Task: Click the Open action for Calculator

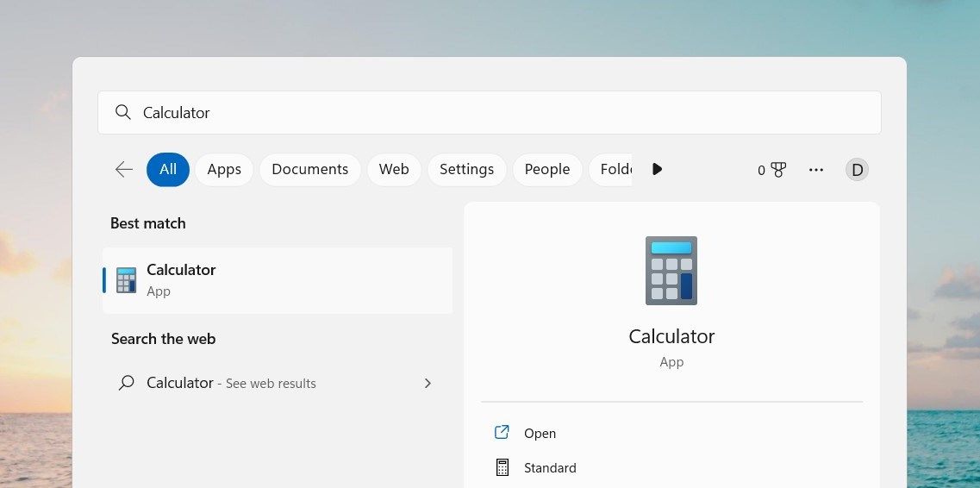Action: click(x=540, y=434)
